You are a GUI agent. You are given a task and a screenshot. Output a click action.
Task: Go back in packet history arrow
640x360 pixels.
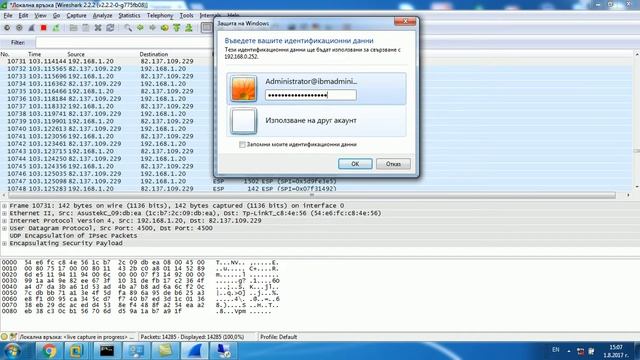tap(140, 28)
